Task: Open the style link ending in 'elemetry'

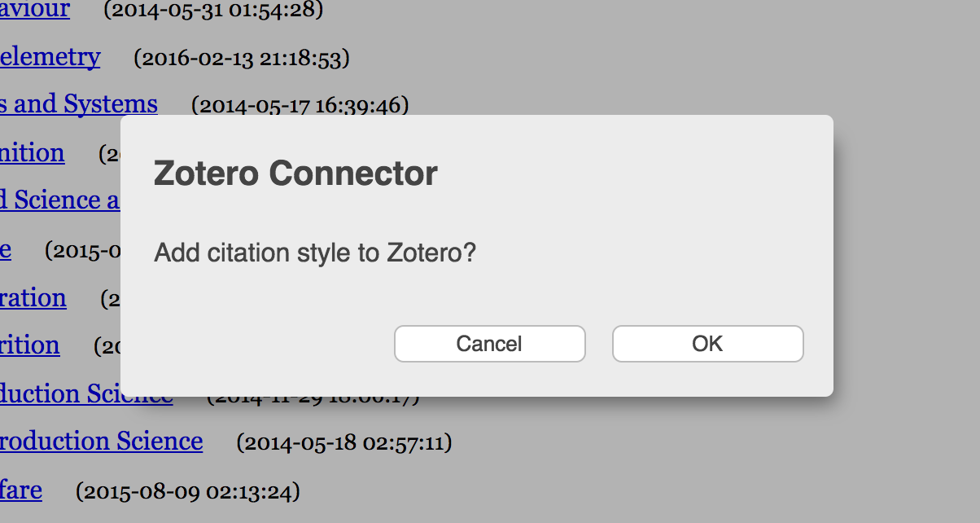Action: point(49,57)
